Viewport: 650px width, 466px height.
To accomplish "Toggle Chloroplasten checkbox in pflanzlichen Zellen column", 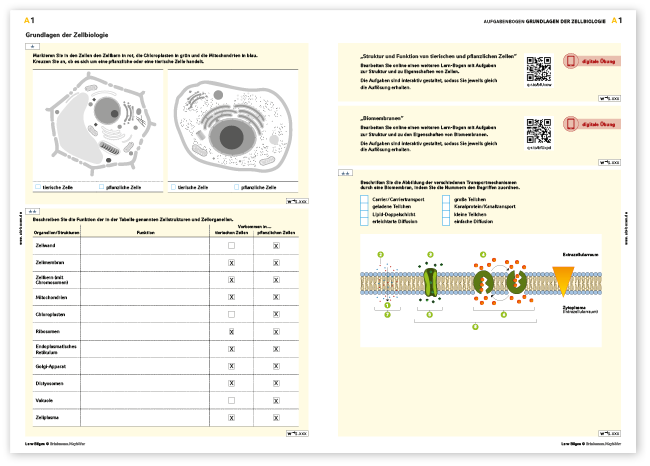I will click(x=275, y=314).
